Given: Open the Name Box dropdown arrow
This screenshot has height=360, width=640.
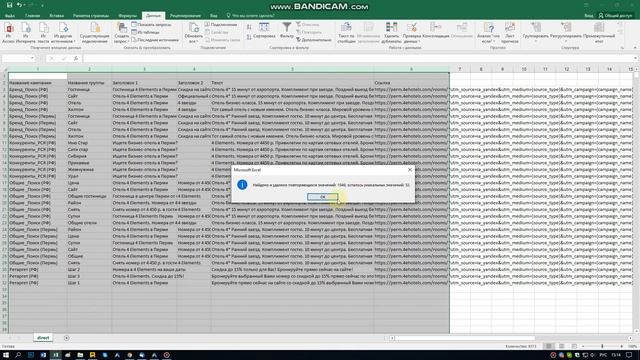Looking at the screenshot, I should 32,58.
